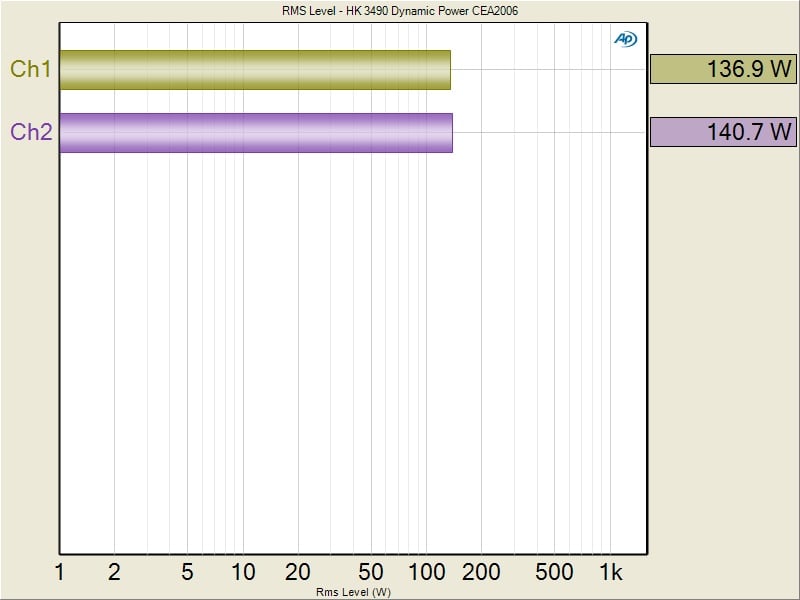Click the chart title 'RMS Level - HK 3490'
Viewport: 800px width, 600px height.
400,11
